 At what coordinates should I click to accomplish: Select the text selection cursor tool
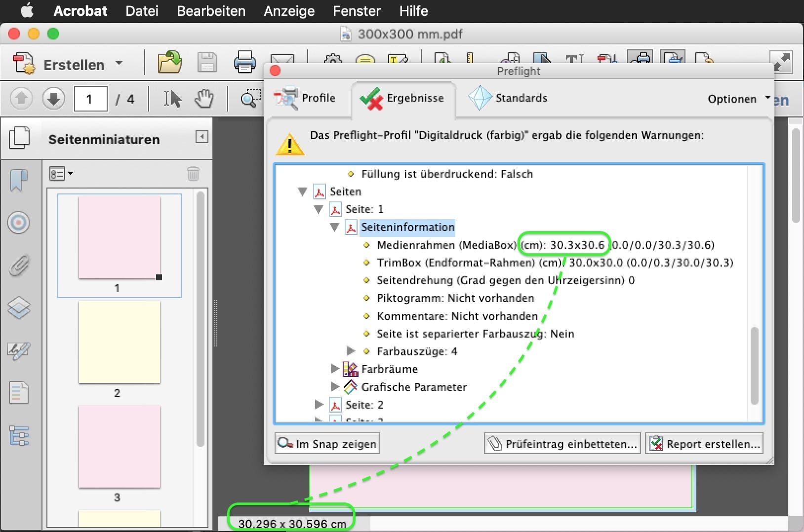172,99
